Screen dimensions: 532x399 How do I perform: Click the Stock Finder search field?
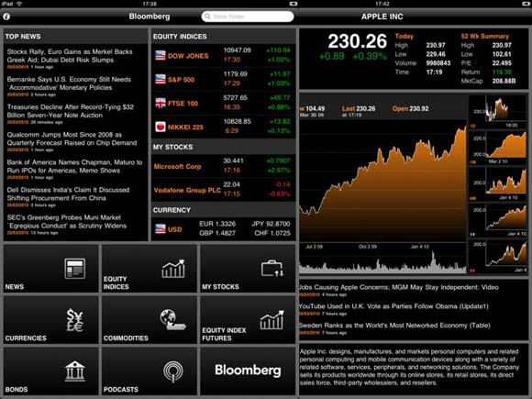tap(248, 17)
